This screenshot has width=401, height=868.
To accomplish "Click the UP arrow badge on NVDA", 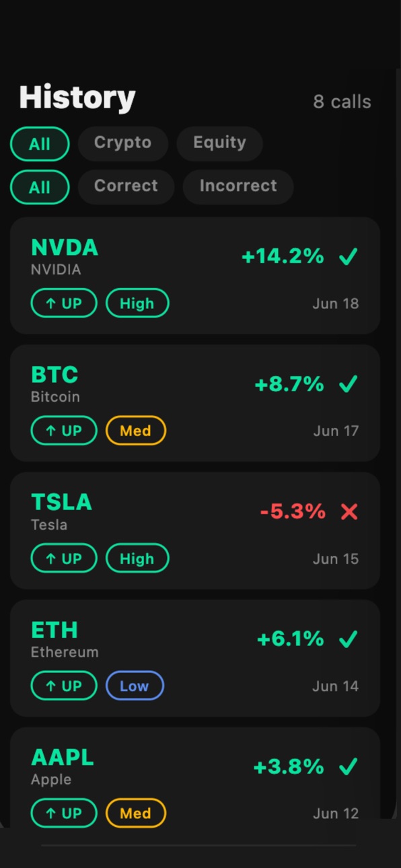I will pyautogui.click(x=64, y=303).
